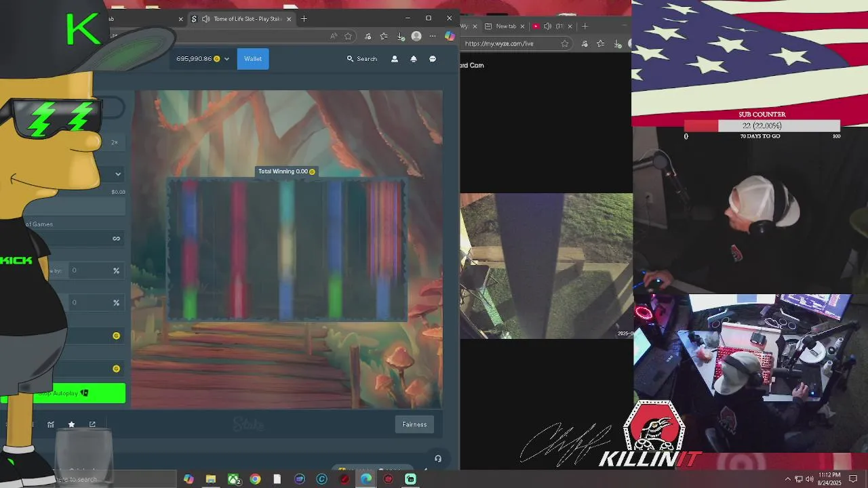Show hidden system tray icons
The height and width of the screenshot is (488, 868).
coord(788,479)
